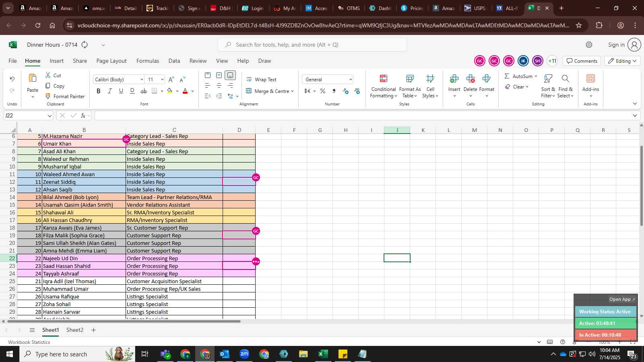Click the Undo arrow icon
Viewport: 644px width, 362px height.
pos(12,79)
